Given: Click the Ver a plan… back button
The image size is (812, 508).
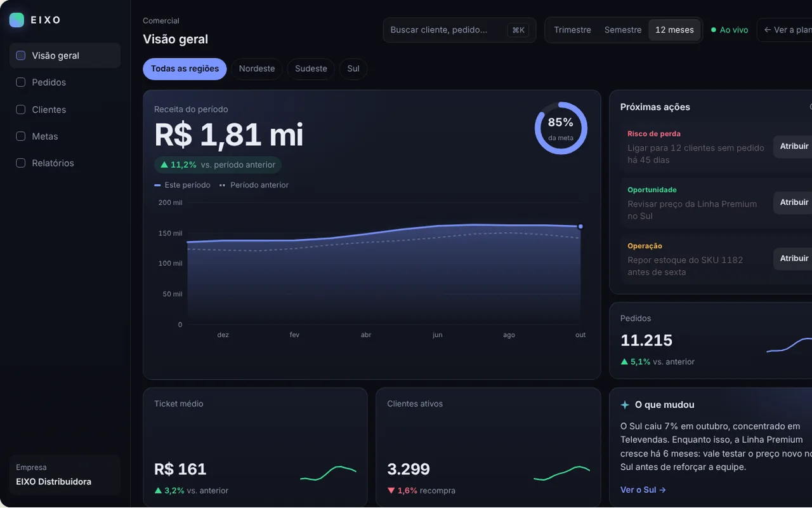Looking at the screenshot, I should coord(785,30).
